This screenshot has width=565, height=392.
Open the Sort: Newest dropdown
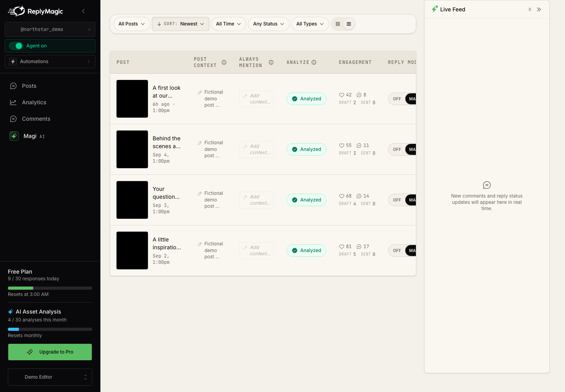click(x=180, y=24)
